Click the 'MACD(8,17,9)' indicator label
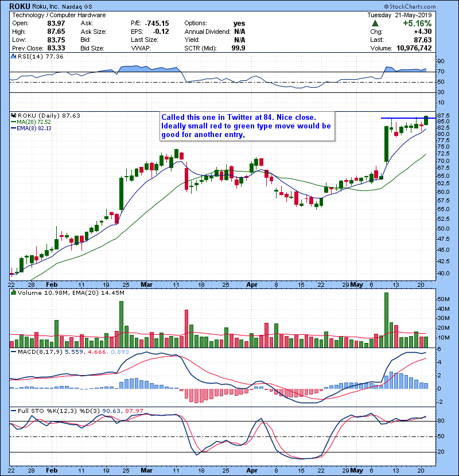The image size is (459, 476). (40, 352)
